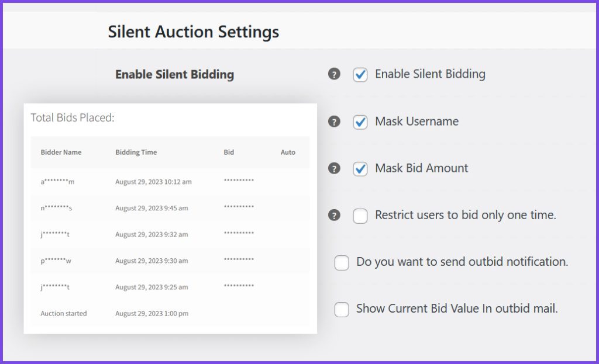Click the Bidder Name column header

[60, 152]
